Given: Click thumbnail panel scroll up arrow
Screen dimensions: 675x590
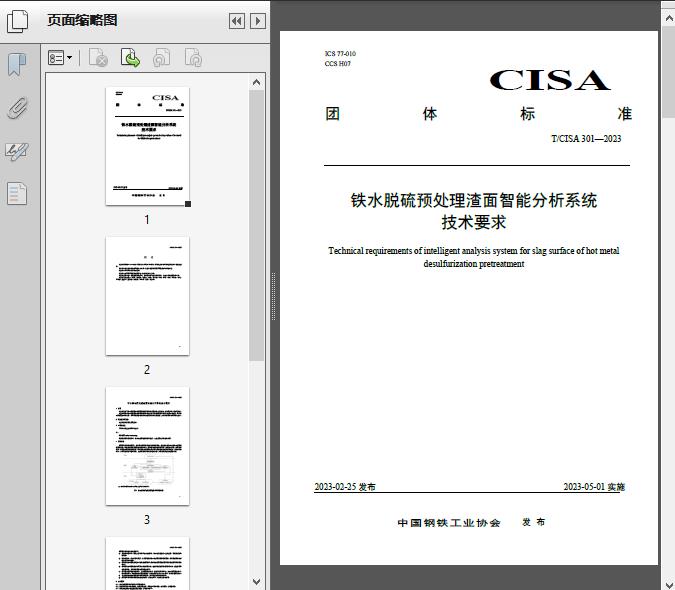Looking at the screenshot, I should coord(257,82).
